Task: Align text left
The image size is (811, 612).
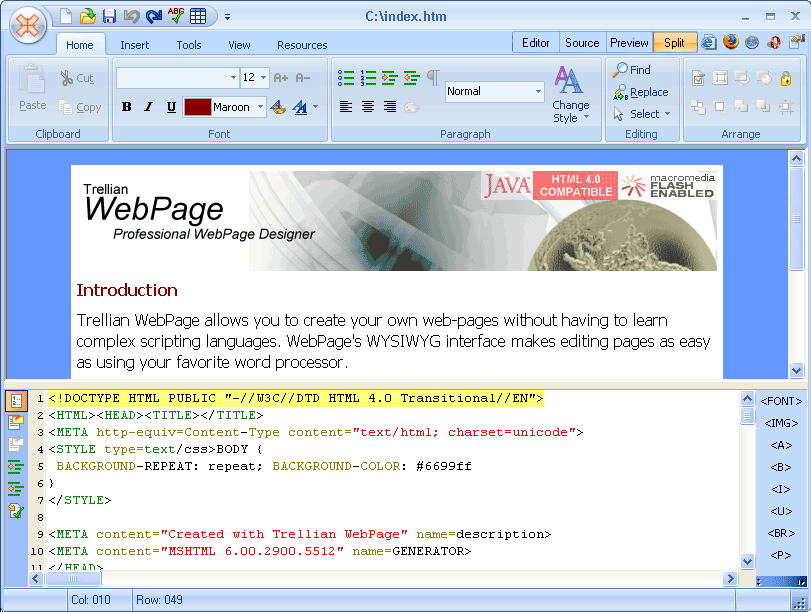Action: click(x=346, y=107)
